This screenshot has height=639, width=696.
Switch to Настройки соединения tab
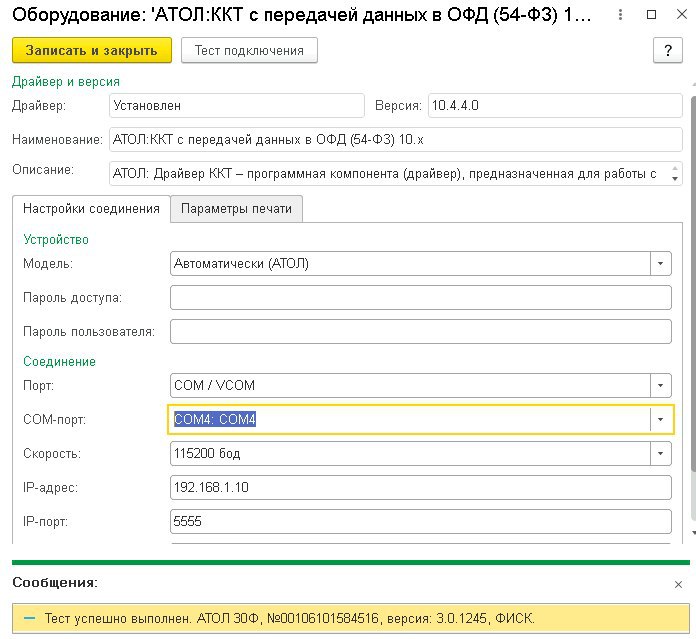pos(91,209)
